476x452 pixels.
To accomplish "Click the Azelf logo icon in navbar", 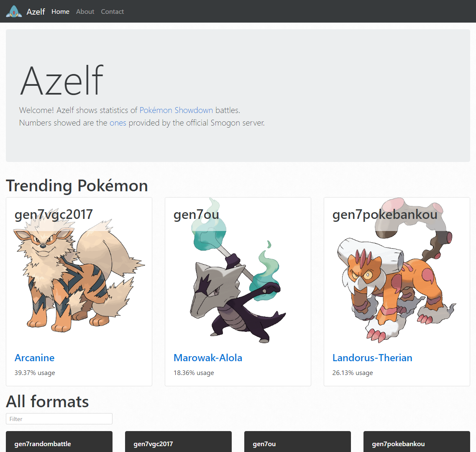I will pyautogui.click(x=14, y=11).
